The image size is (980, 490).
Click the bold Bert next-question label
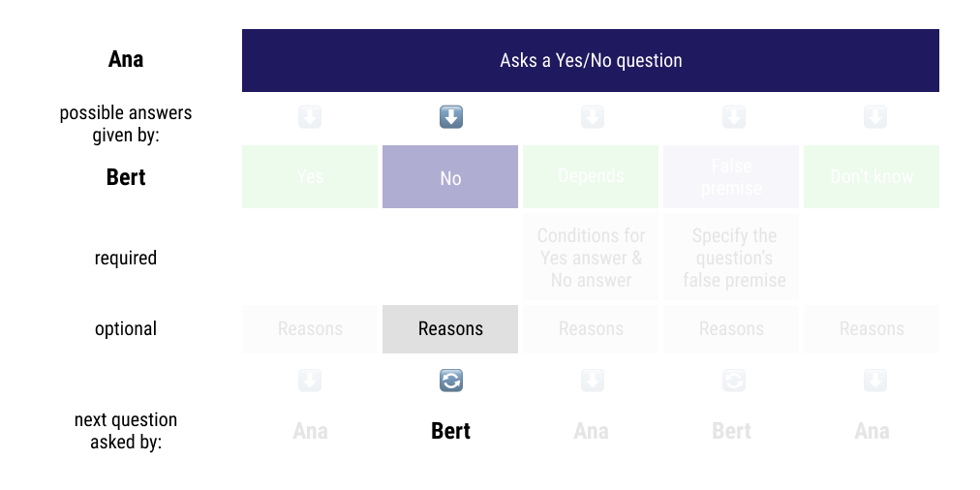pos(450,431)
